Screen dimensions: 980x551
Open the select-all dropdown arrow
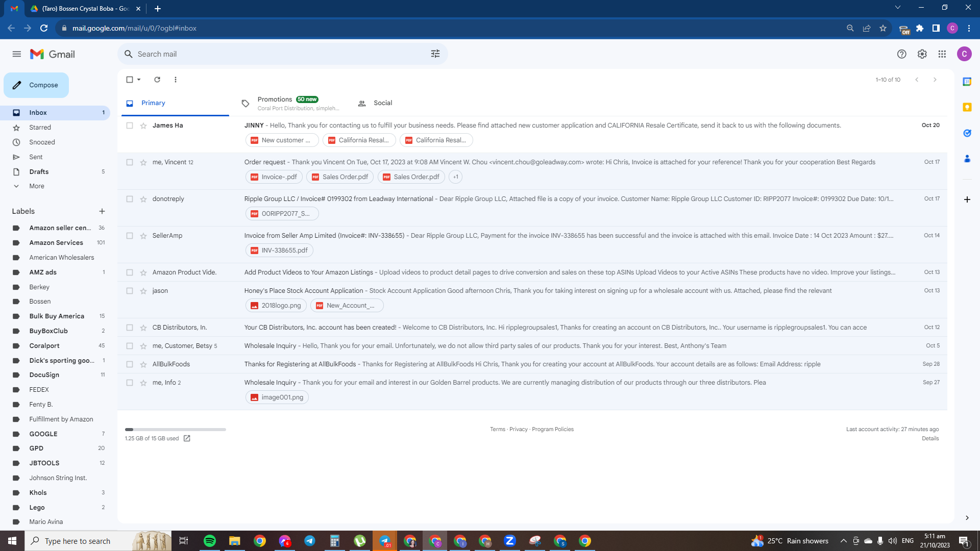point(139,80)
